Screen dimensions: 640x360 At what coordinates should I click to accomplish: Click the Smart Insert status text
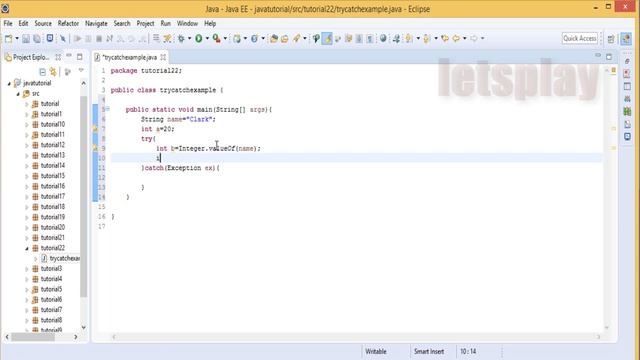[x=429, y=351]
